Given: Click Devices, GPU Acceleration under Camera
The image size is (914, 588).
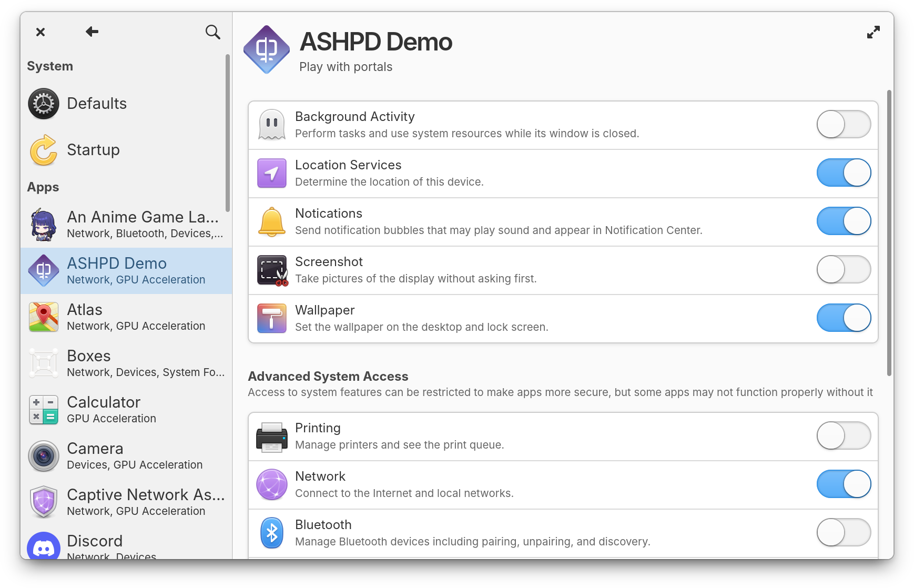Looking at the screenshot, I should click(135, 465).
